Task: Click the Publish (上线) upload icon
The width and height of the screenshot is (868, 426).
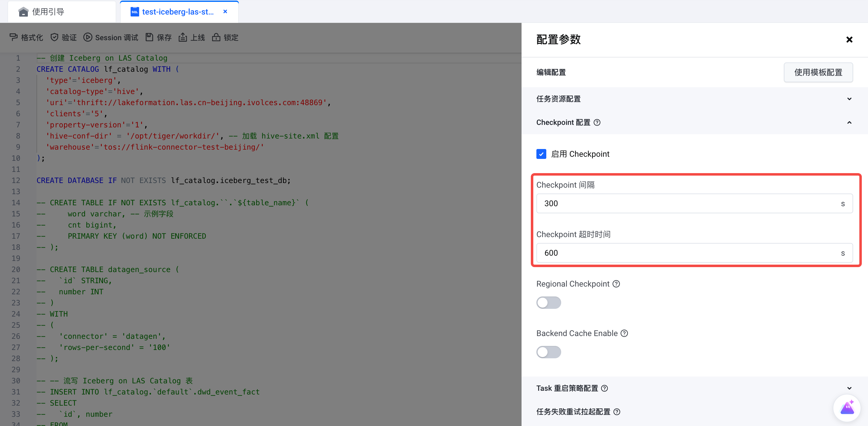Action: click(183, 37)
